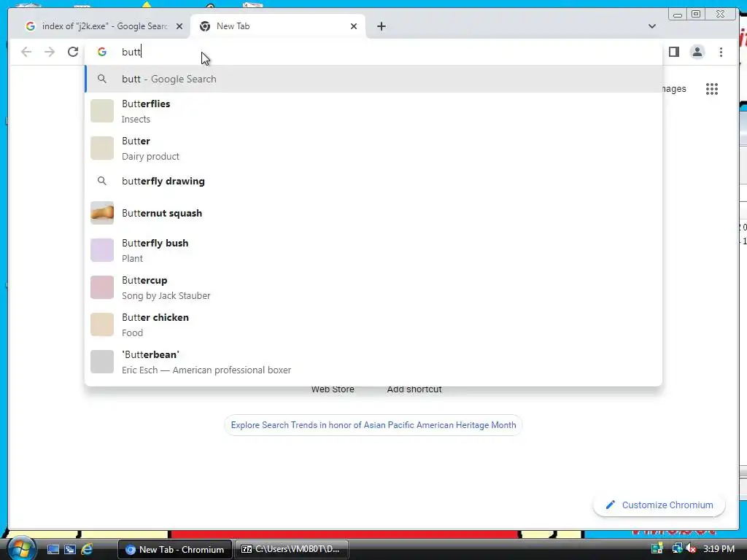The image size is (747, 560).
Task: Open the Windows Start orb
Action: coord(21,548)
